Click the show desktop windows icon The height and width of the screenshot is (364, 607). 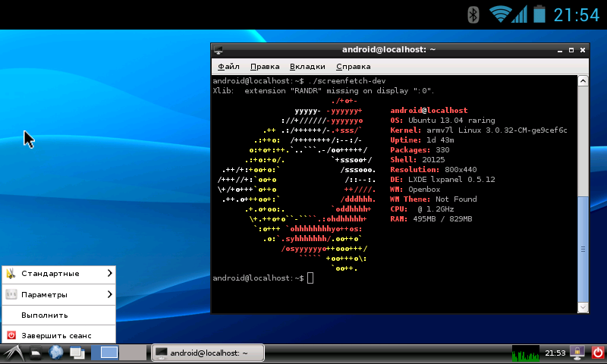click(x=77, y=353)
